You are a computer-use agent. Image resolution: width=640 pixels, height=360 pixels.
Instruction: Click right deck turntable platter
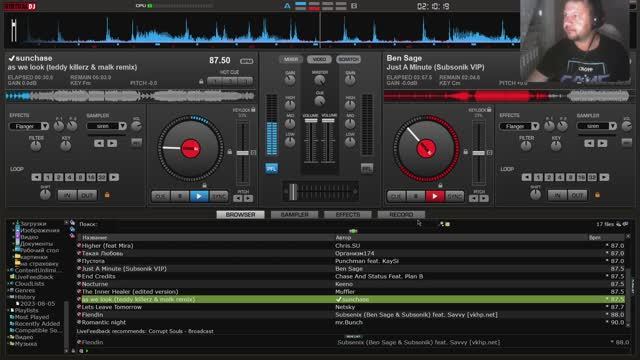tap(426, 148)
